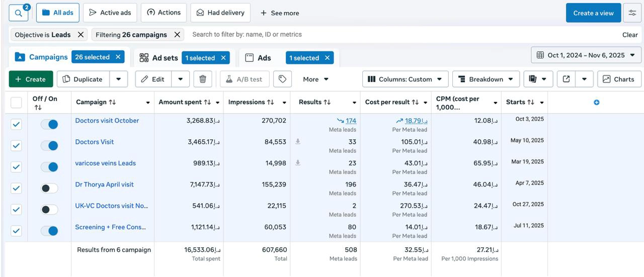Remove the Objective is Leads filter
The width and height of the screenshot is (644, 277).
(80, 35)
